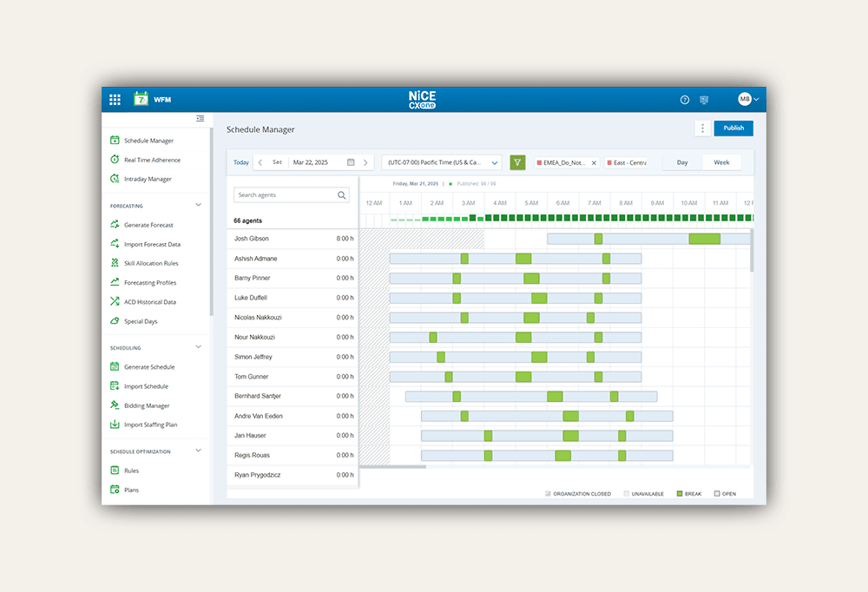
Task: Select Josh Gibson's long green break block
Action: point(705,239)
